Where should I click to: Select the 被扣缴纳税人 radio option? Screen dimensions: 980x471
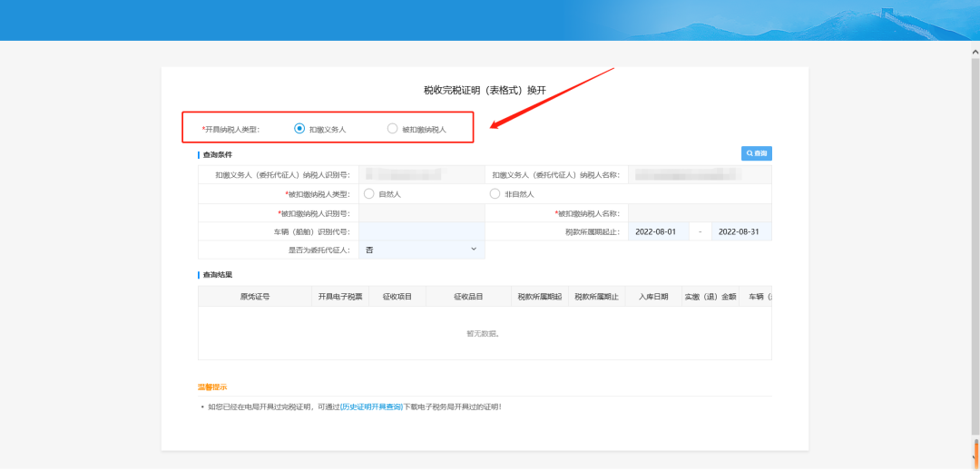(x=393, y=129)
